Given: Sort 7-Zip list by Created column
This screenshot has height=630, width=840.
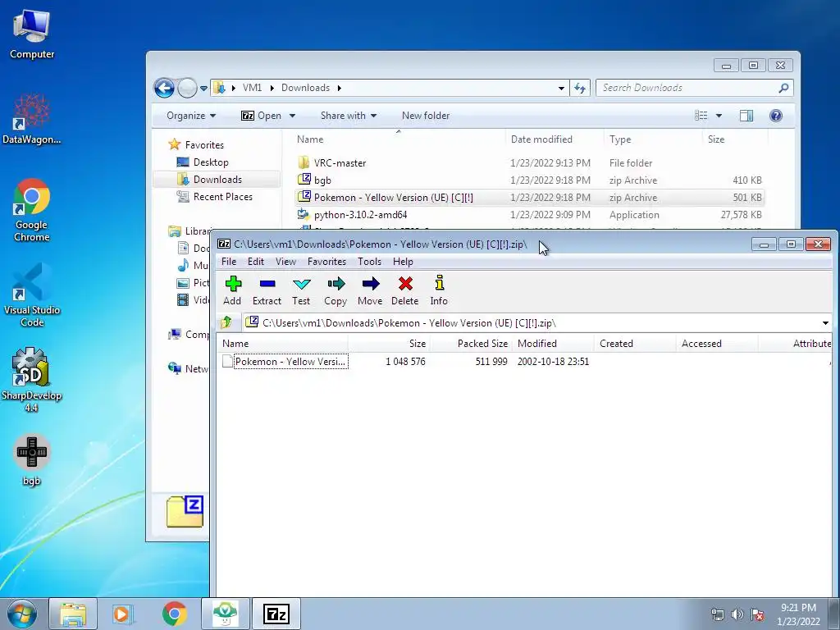Looking at the screenshot, I should (635, 344).
